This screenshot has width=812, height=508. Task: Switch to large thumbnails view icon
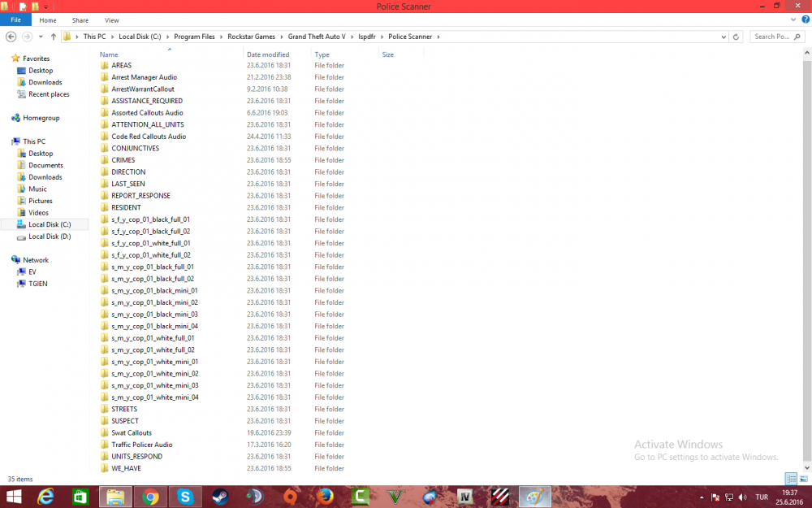tap(804, 479)
